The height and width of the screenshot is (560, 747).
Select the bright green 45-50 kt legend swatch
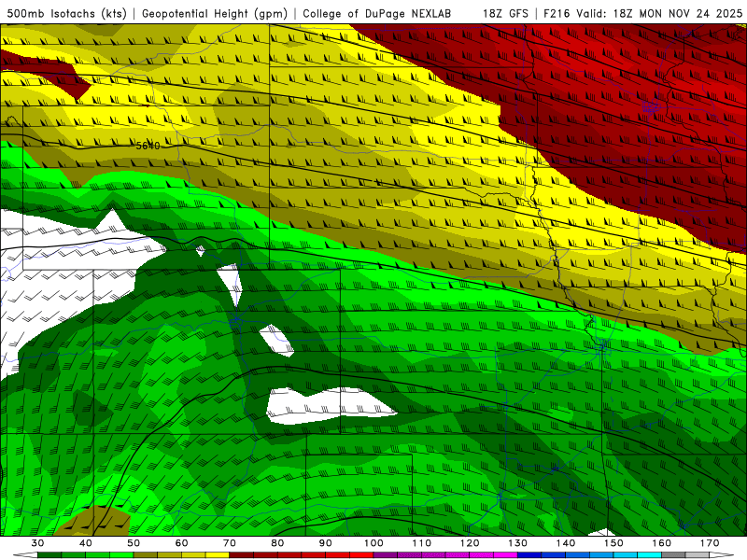[x=121, y=555]
